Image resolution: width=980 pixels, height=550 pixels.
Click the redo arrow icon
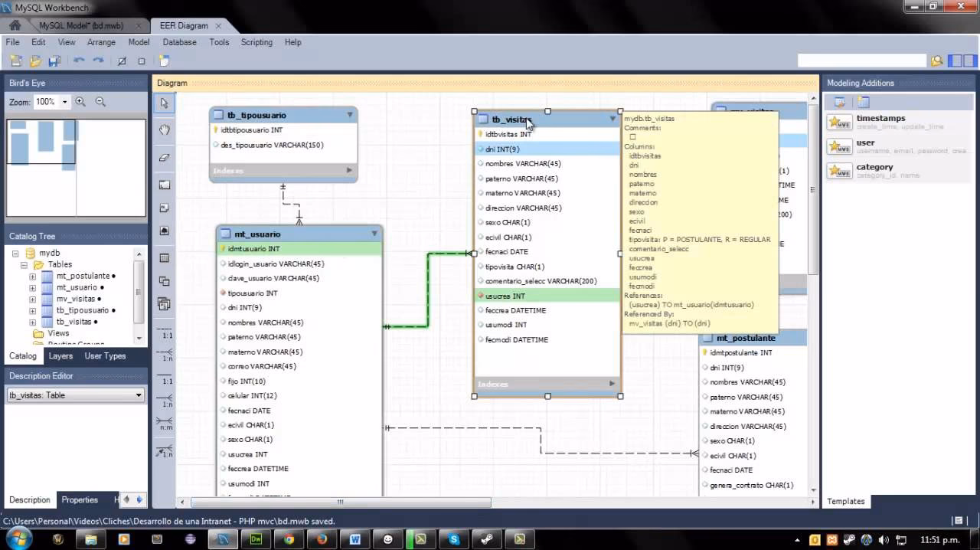(98, 61)
